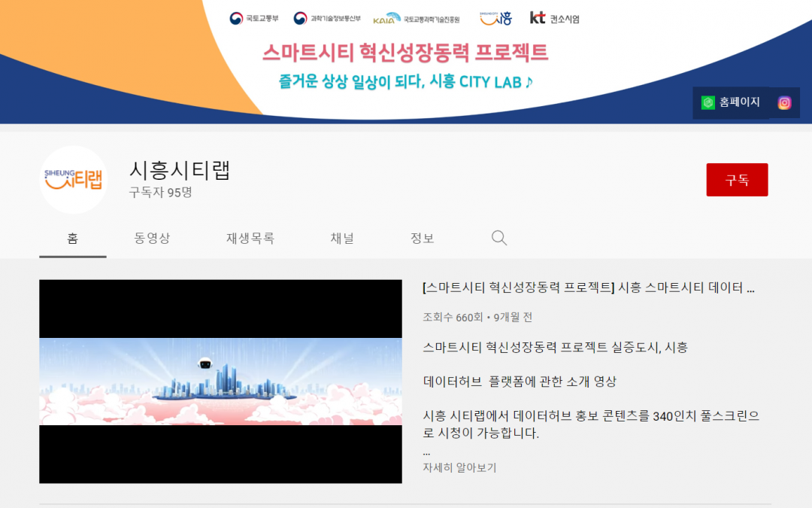Subscribe with the red 구독 button
The image size is (812, 508).
[x=737, y=180]
